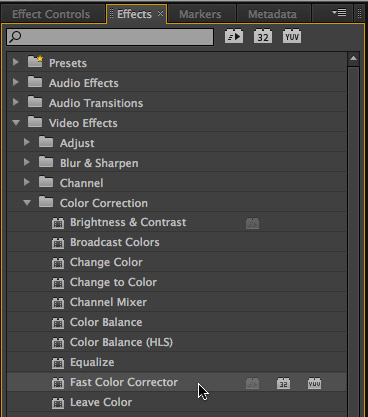
Task: Click the Blur & Sharpen folder icon
Action: click(46, 162)
